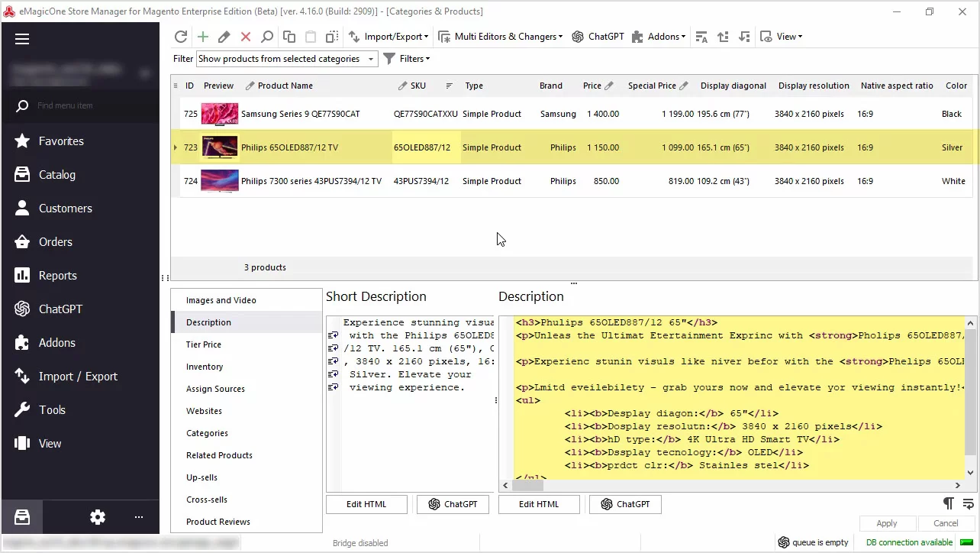
Task: Click the Clone product dashed-square icon
Action: pyautogui.click(x=332, y=37)
